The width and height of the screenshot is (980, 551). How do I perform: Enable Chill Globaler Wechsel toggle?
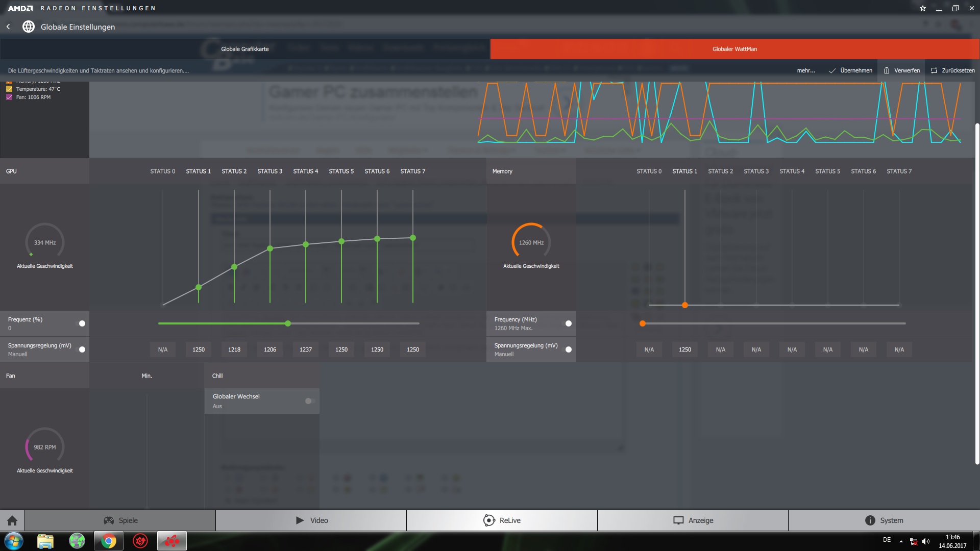(309, 401)
